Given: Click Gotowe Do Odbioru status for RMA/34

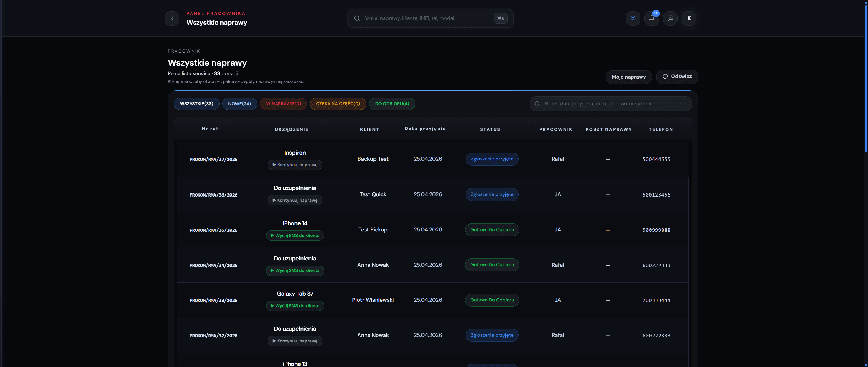Looking at the screenshot, I should click(492, 265).
